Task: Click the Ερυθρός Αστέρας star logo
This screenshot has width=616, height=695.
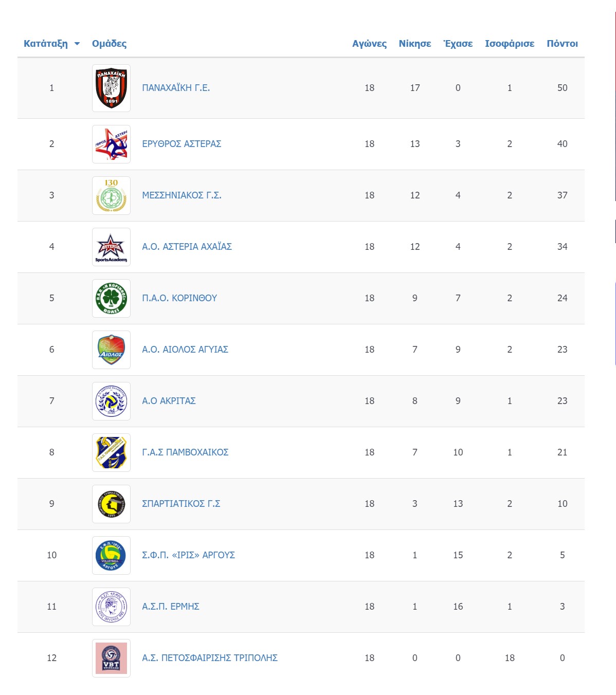Action: tap(111, 144)
